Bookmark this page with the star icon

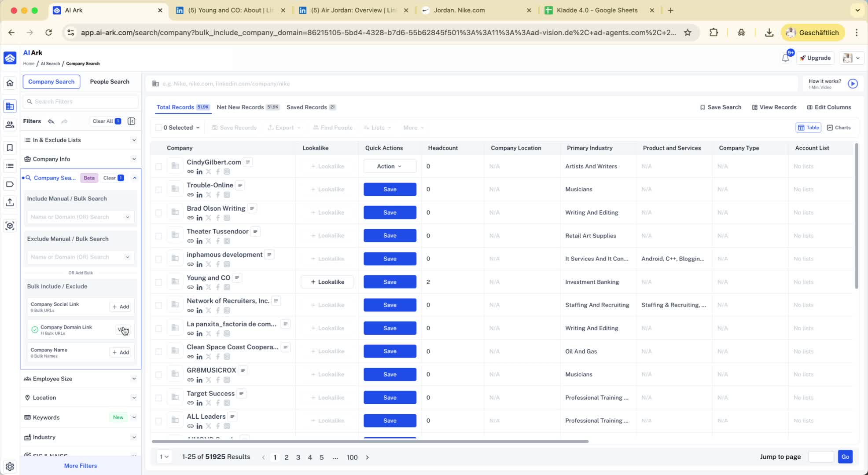[x=688, y=33]
